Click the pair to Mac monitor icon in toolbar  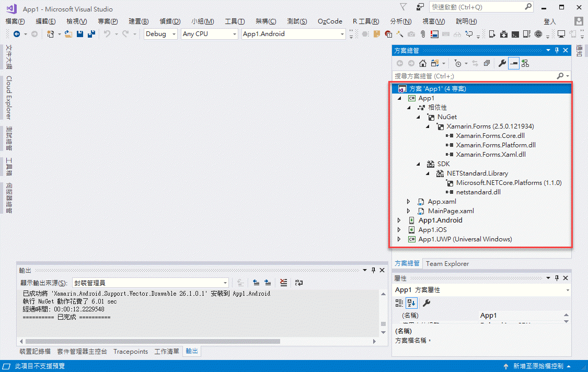(561, 34)
